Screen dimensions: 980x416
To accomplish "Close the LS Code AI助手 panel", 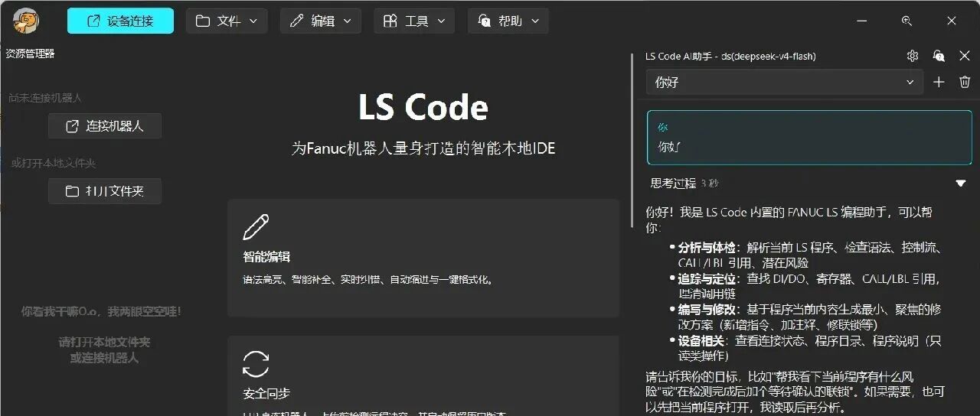I will pyautogui.click(x=965, y=56).
